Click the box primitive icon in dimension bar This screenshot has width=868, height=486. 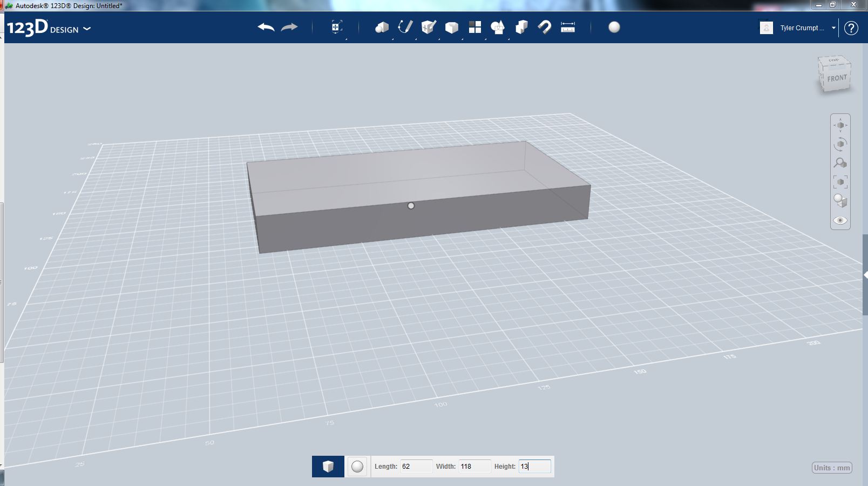click(328, 467)
